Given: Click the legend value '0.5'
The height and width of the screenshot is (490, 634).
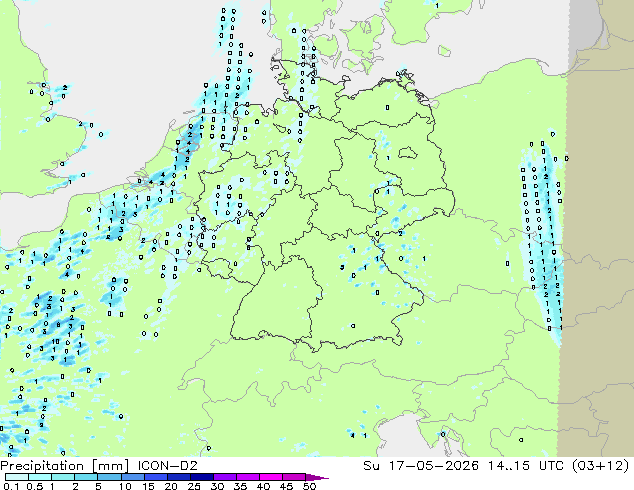Looking at the screenshot, I should click(34, 486).
